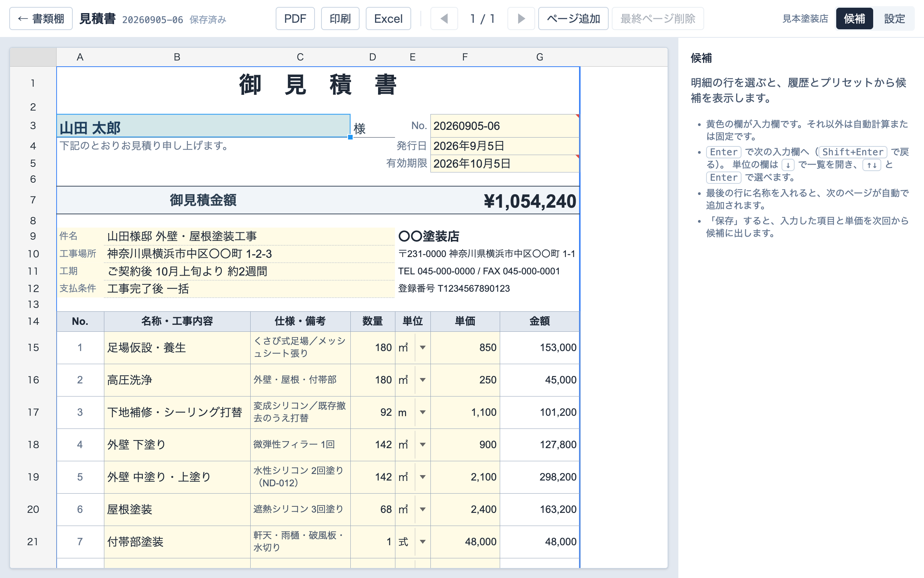Screen dimensions: 924x578
Task: Click spec cell くさび式足場／メッシュシート張り
Action: click(x=300, y=348)
